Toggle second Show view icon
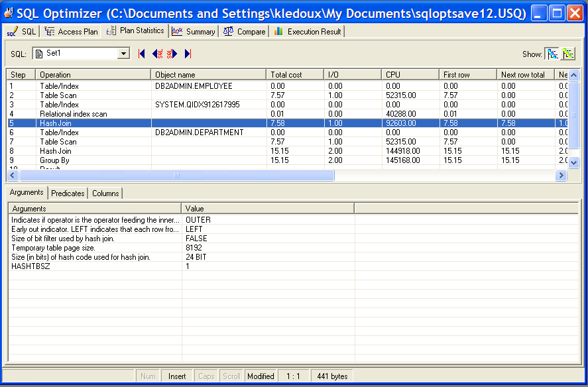 click(x=569, y=54)
